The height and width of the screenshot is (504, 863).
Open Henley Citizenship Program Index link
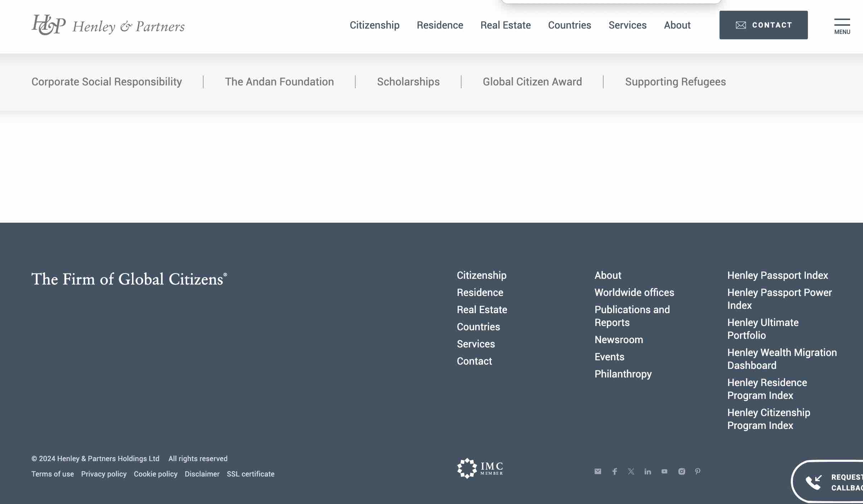pyautogui.click(x=769, y=419)
